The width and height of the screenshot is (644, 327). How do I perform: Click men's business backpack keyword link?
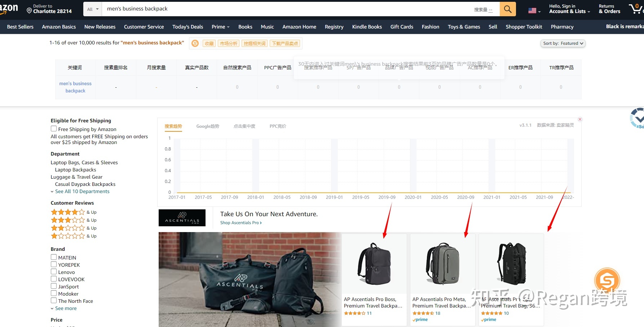click(75, 87)
